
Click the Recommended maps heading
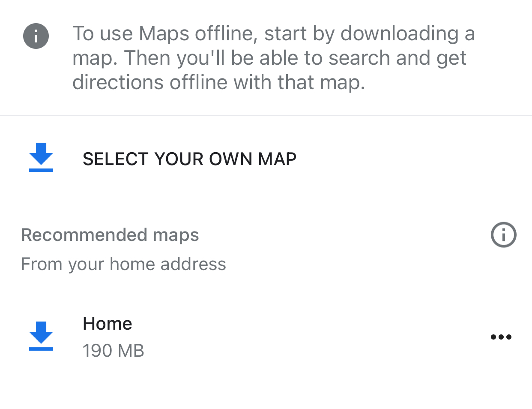pyautogui.click(x=110, y=235)
